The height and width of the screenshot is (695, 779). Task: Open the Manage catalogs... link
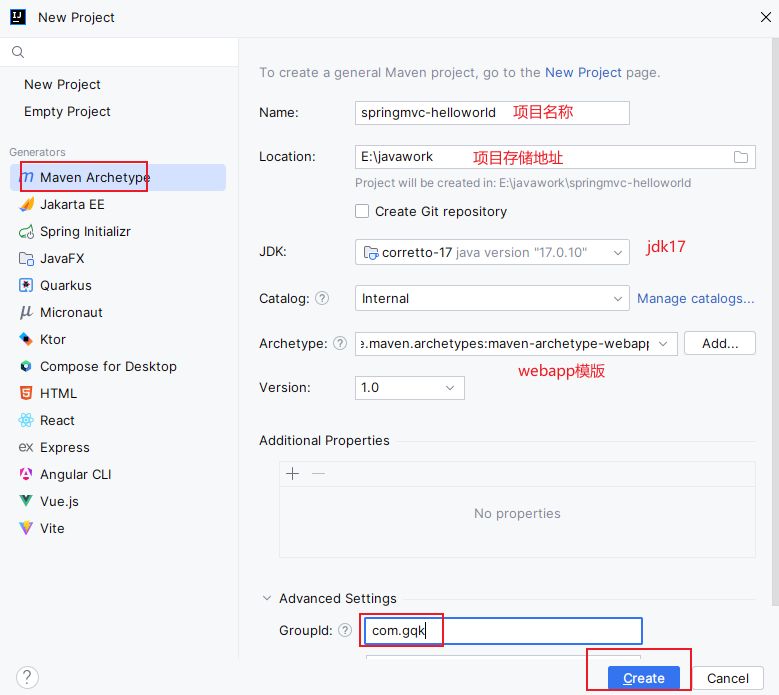[x=696, y=298]
